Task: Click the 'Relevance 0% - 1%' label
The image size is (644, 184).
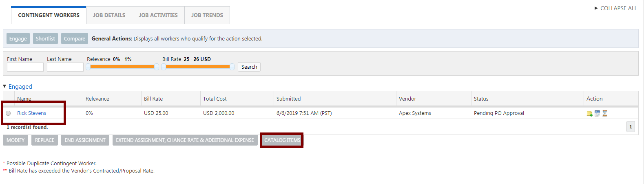Action: point(109,59)
